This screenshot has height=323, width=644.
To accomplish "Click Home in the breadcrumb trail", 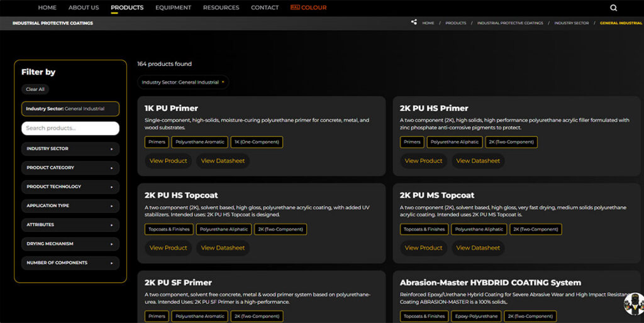I will tap(428, 23).
